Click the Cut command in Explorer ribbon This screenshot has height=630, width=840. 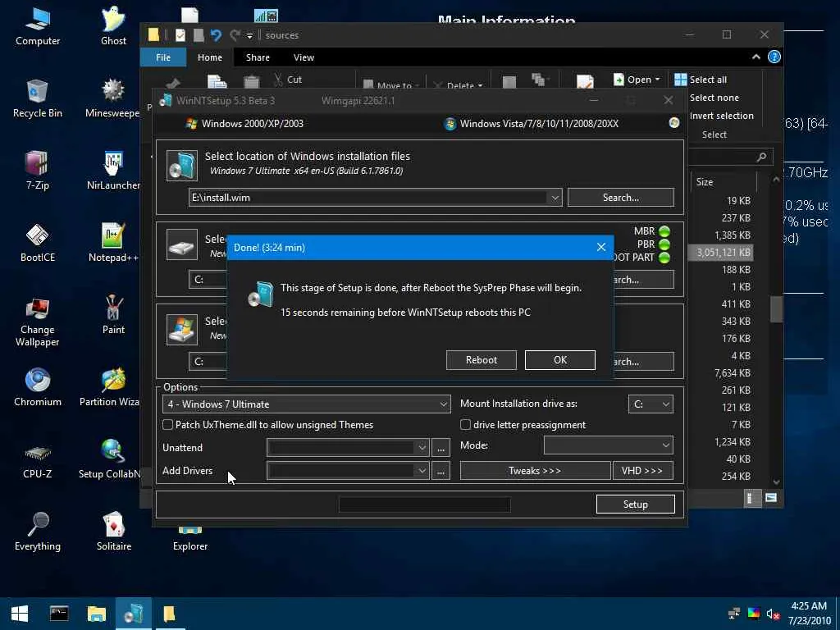pos(288,80)
